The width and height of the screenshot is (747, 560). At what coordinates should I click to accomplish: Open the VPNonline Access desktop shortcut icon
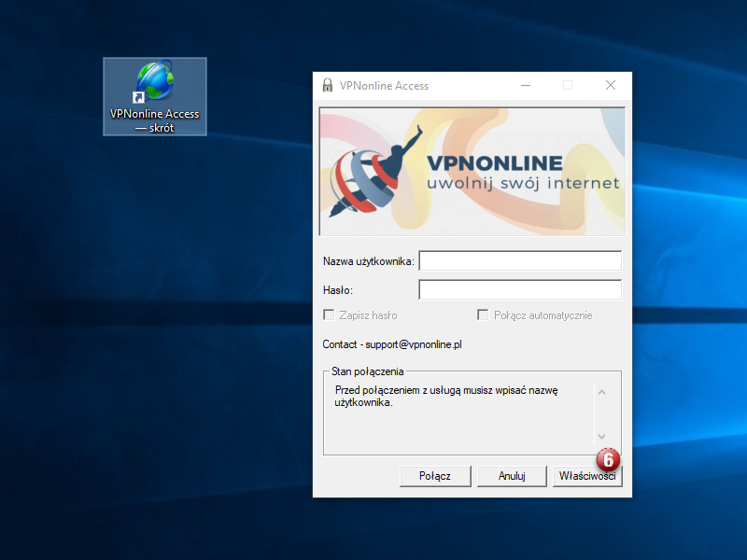click(x=155, y=97)
